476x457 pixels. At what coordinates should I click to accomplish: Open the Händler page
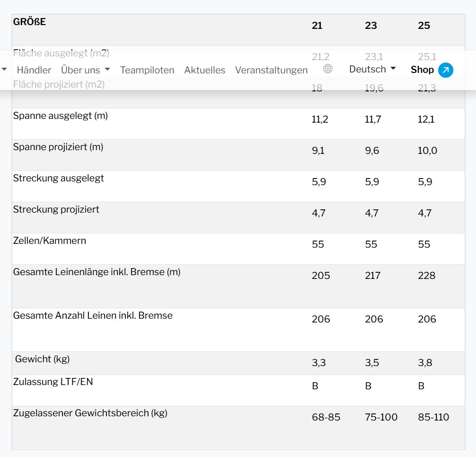[34, 70]
